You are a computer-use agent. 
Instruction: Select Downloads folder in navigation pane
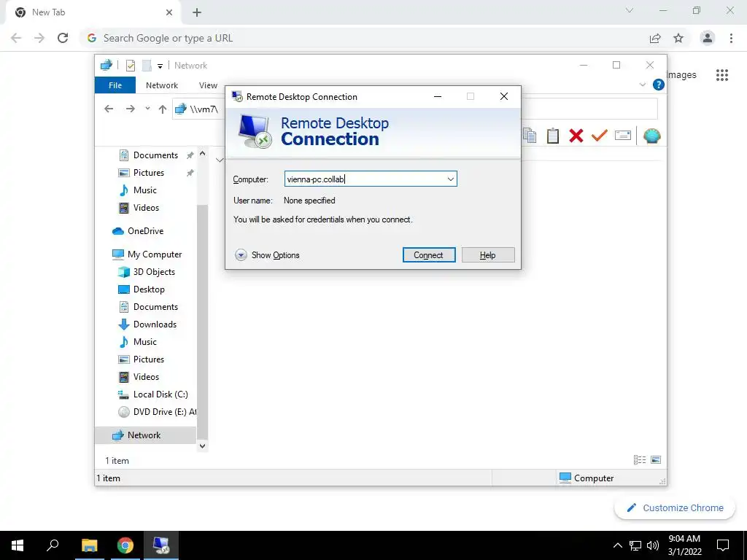(155, 324)
